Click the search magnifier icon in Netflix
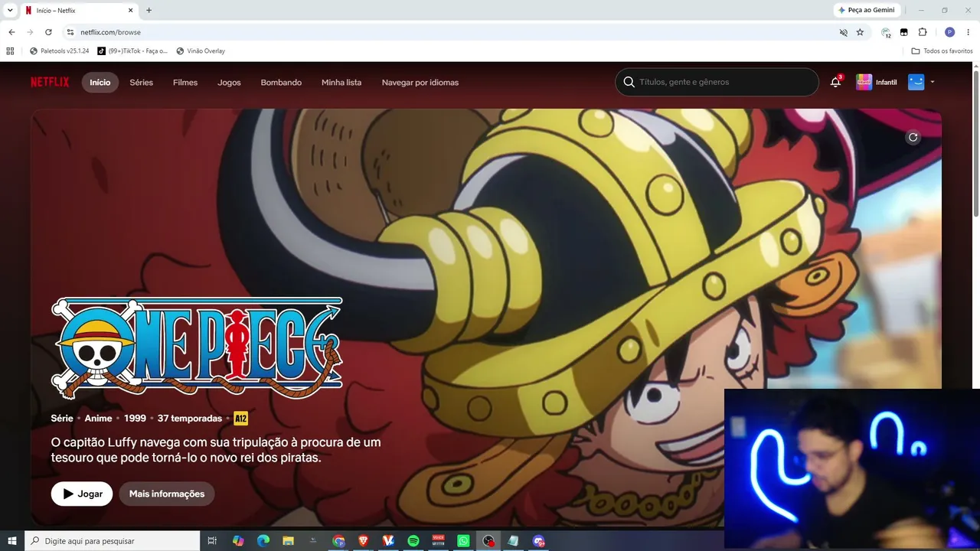Screen dimensions: 980x551 click(629, 82)
